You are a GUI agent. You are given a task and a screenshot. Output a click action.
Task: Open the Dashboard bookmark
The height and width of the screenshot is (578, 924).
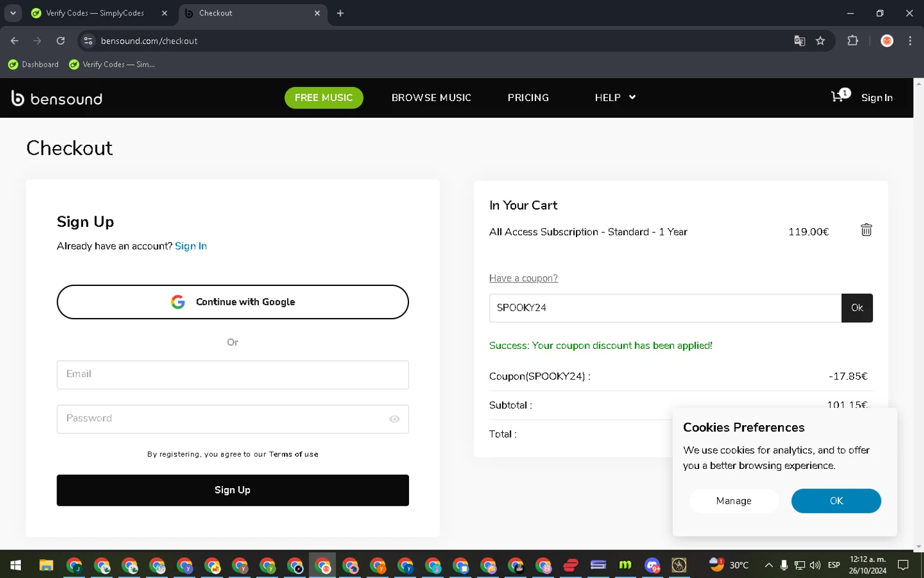pos(33,65)
